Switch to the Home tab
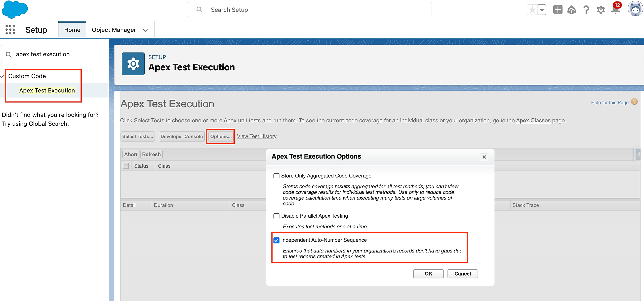Image resolution: width=644 pixels, height=301 pixels. coord(72,30)
